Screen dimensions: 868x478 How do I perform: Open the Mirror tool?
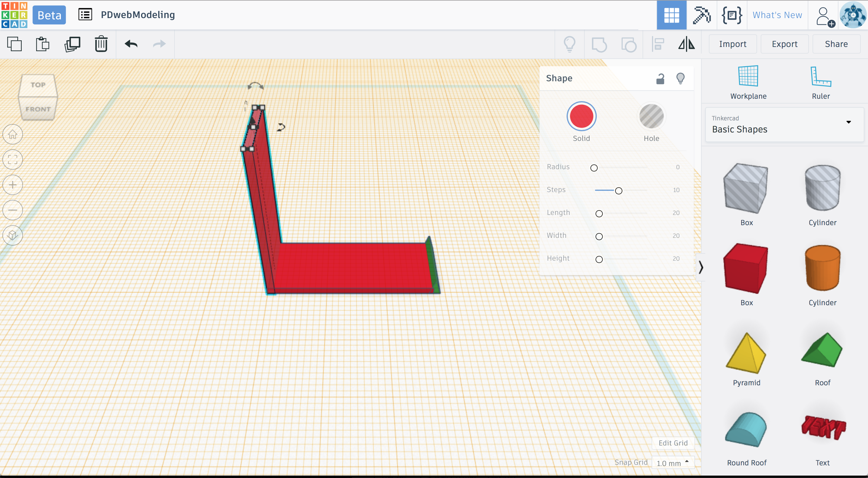pyautogui.click(x=686, y=44)
